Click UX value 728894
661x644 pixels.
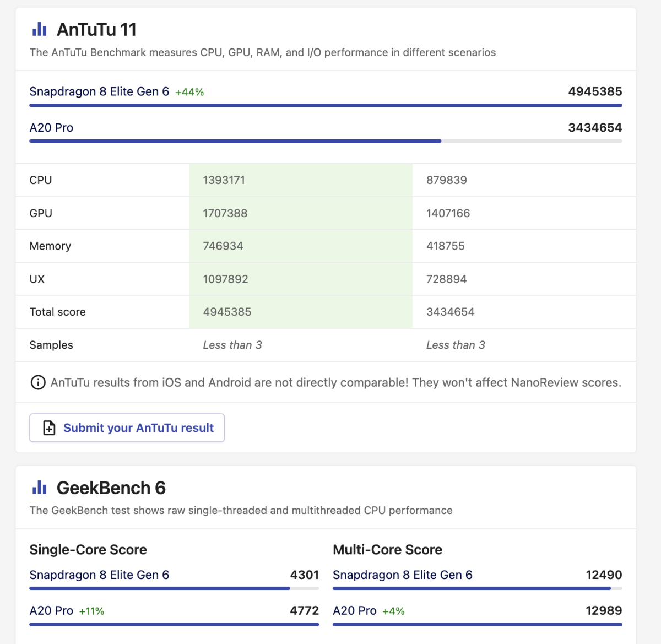point(446,279)
